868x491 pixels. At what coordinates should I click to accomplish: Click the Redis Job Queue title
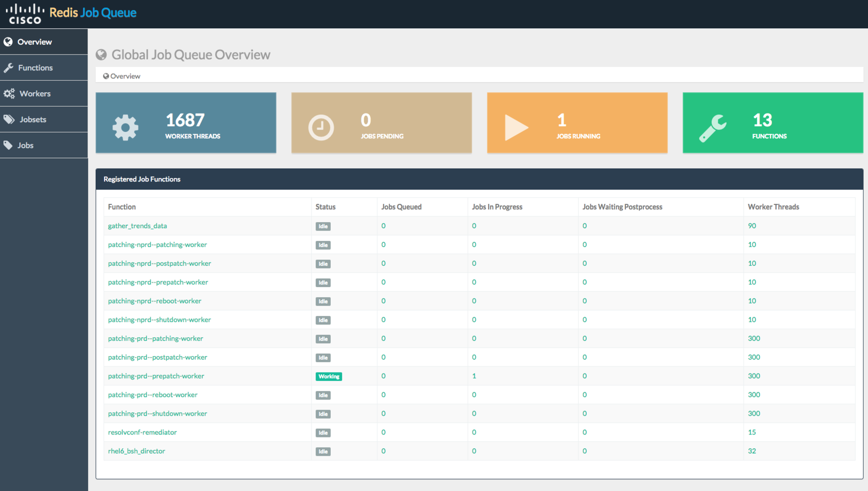point(93,13)
